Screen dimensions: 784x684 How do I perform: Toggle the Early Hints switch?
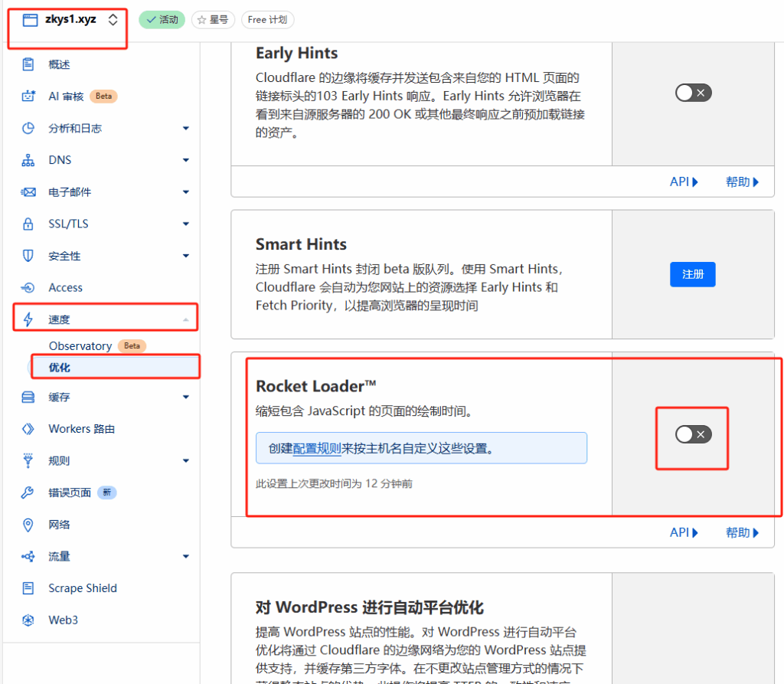tap(693, 93)
